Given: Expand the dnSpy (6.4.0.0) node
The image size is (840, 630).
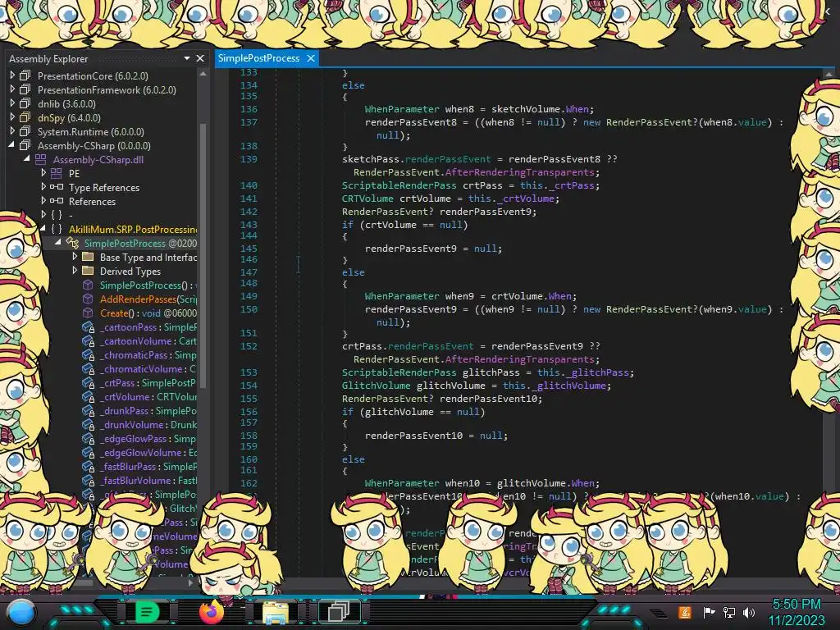Looking at the screenshot, I should [x=12, y=117].
